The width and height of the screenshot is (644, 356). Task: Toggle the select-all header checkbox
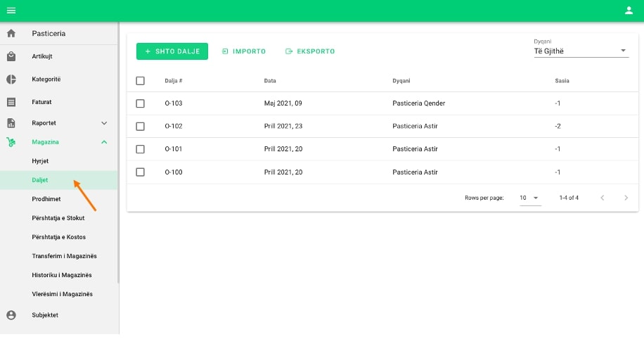click(140, 81)
